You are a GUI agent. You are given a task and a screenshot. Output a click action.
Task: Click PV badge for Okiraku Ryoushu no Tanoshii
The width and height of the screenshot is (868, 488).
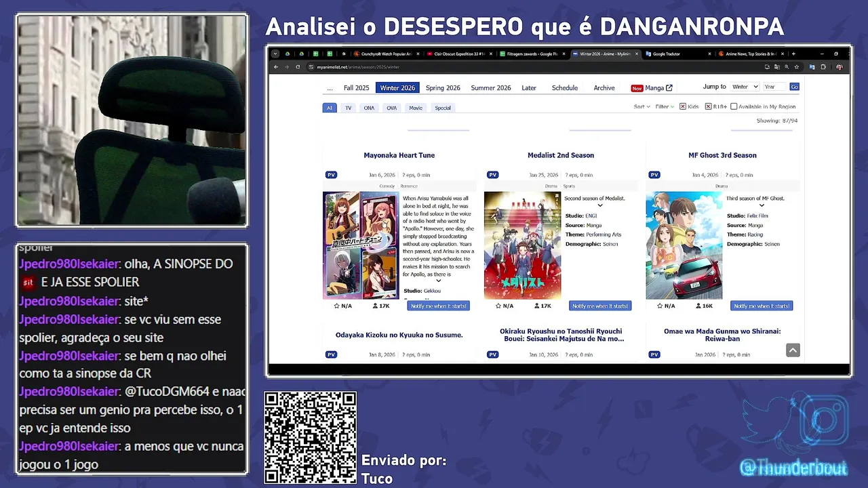492,354
